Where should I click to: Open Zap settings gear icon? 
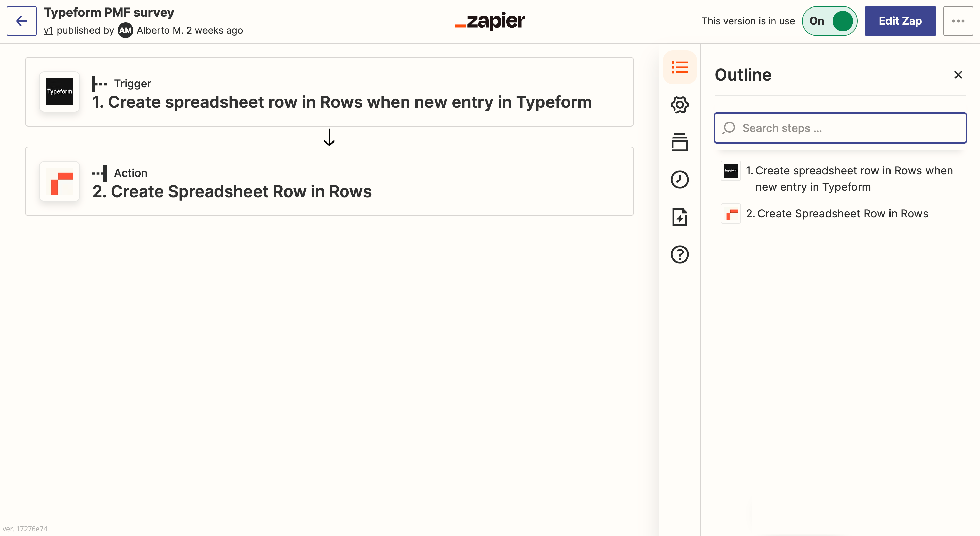click(680, 105)
